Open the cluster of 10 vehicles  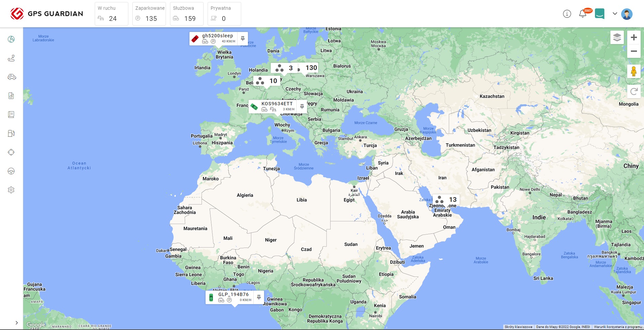pos(267,81)
